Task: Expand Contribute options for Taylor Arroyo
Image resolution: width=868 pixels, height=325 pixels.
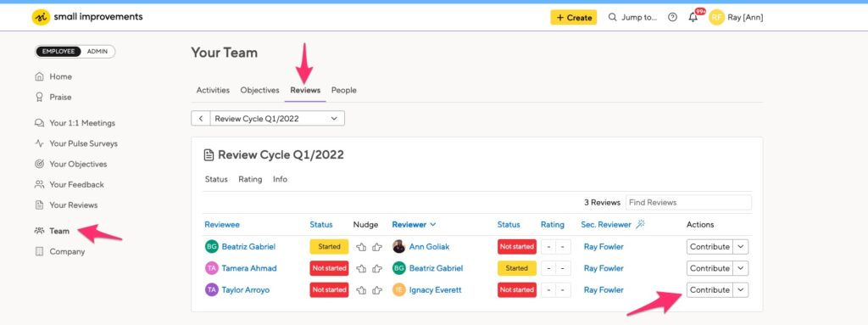Action: click(x=741, y=290)
